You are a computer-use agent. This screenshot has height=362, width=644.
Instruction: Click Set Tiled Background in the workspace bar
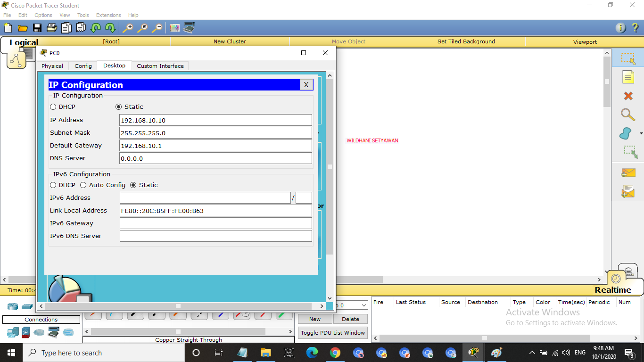click(466, 41)
